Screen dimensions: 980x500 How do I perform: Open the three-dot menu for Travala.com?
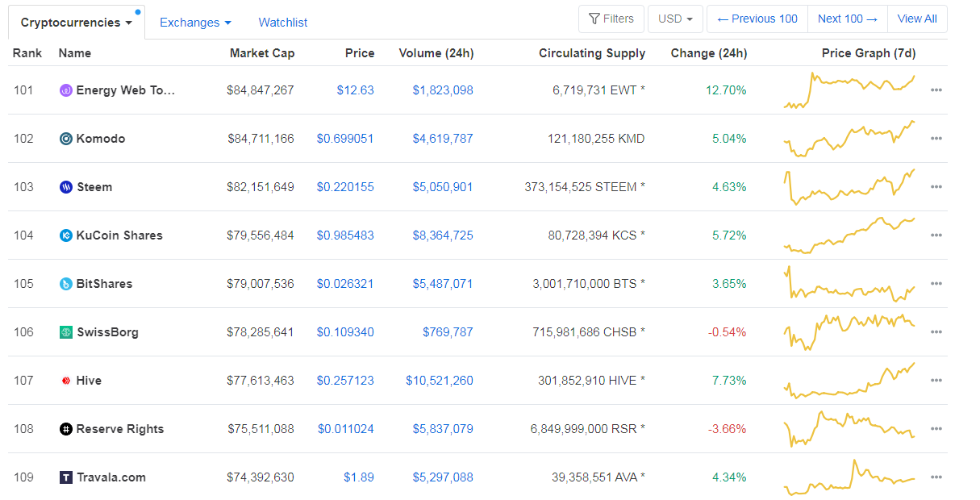click(936, 477)
